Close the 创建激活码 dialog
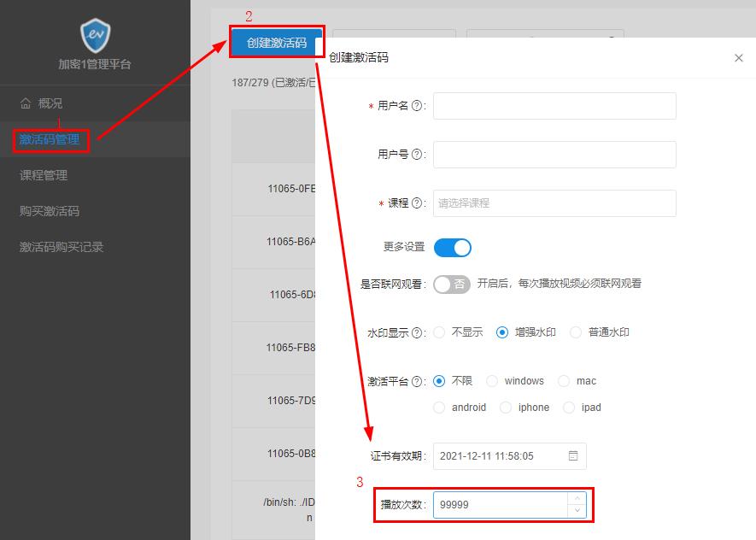The width and height of the screenshot is (756, 540). click(739, 58)
